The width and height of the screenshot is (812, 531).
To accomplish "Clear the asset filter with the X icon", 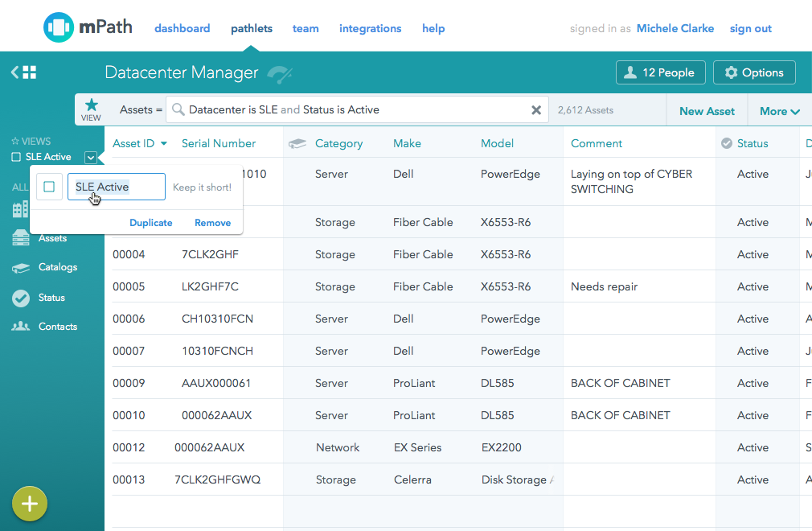I will [536, 110].
